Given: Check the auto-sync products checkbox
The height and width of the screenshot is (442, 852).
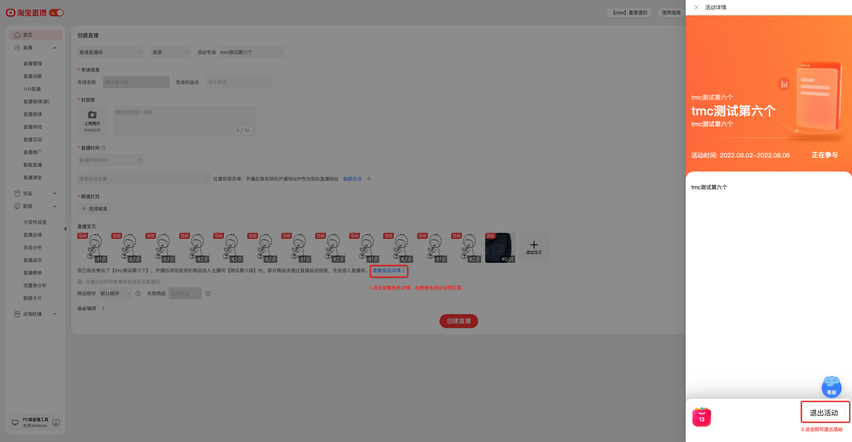Looking at the screenshot, I should click(81, 282).
